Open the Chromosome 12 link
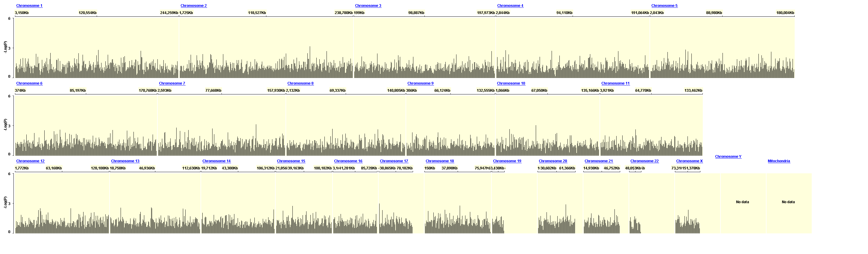 [x=30, y=161]
